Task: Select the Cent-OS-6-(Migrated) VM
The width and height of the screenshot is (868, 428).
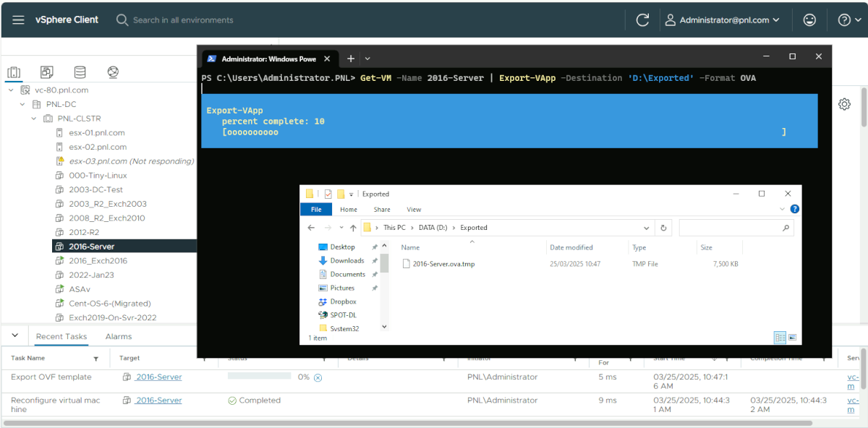Action: click(x=110, y=304)
